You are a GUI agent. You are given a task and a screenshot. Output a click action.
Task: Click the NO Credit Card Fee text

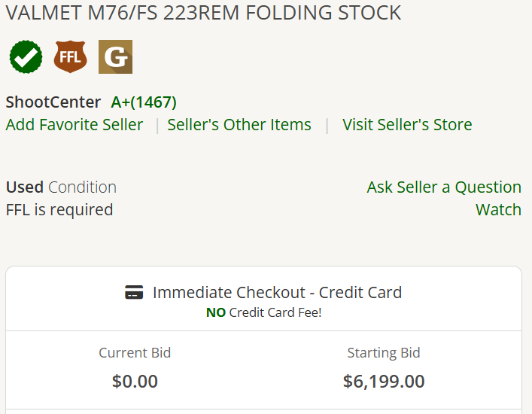pos(263,312)
